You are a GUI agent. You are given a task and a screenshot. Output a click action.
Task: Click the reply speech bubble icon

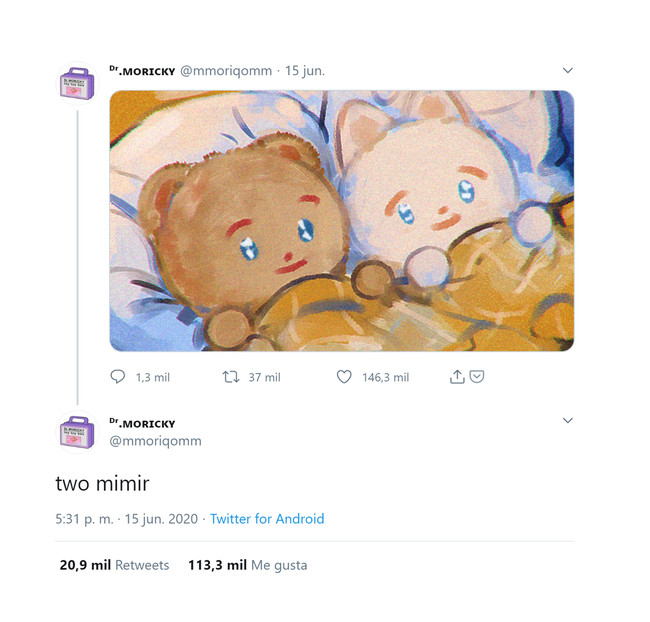pos(117,377)
